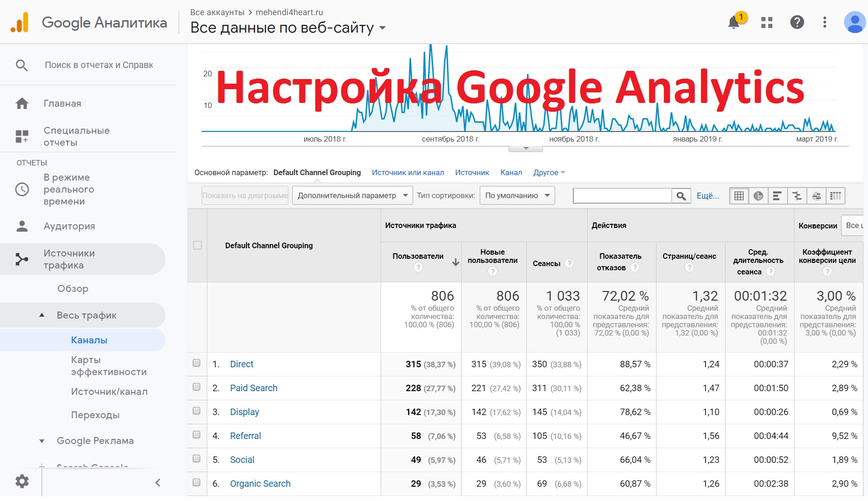Screen dimensions: 868x501
Task: Collapse the sidebar with the chevron
Action: coord(158,483)
